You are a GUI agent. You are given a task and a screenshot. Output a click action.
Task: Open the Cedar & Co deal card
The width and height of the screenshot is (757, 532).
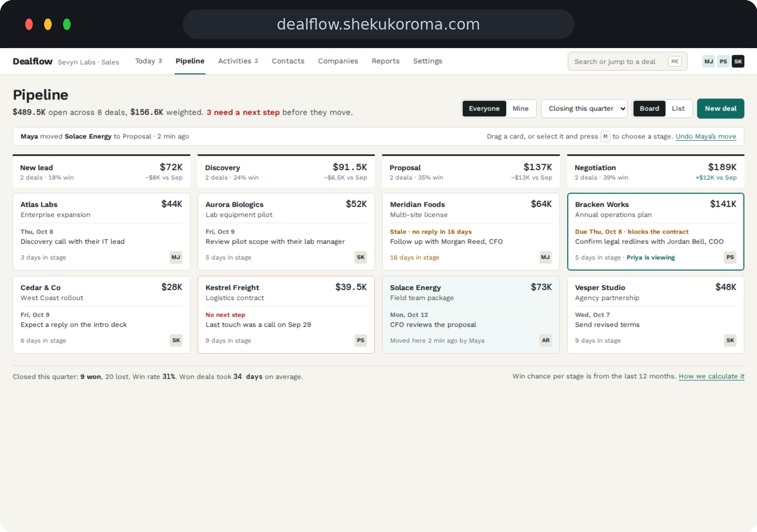pyautogui.click(x=101, y=315)
